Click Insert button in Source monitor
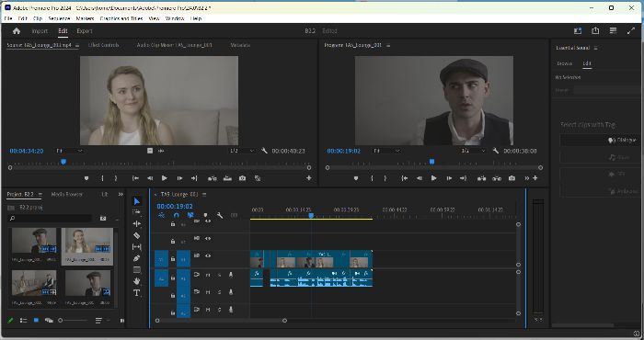The height and width of the screenshot is (340, 644). click(x=212, y=178)
